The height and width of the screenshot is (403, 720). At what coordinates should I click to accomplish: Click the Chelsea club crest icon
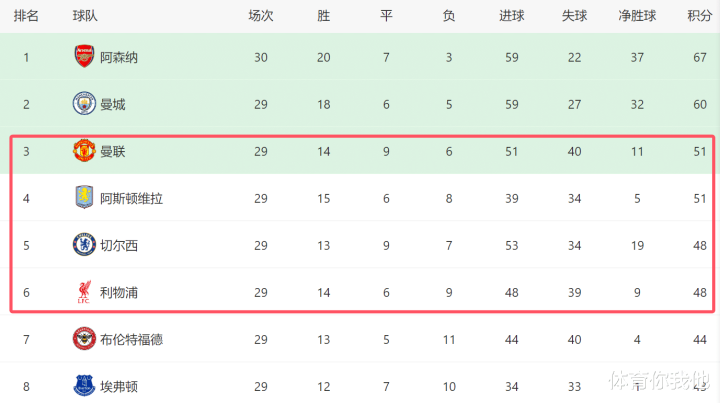pyautogui.click(x=84, y=245)
